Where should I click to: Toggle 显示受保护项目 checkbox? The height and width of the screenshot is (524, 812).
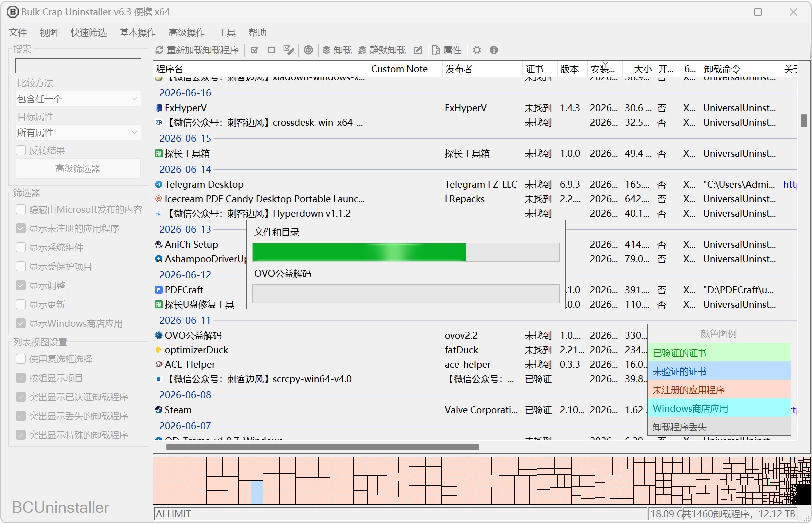pos(21,266)
